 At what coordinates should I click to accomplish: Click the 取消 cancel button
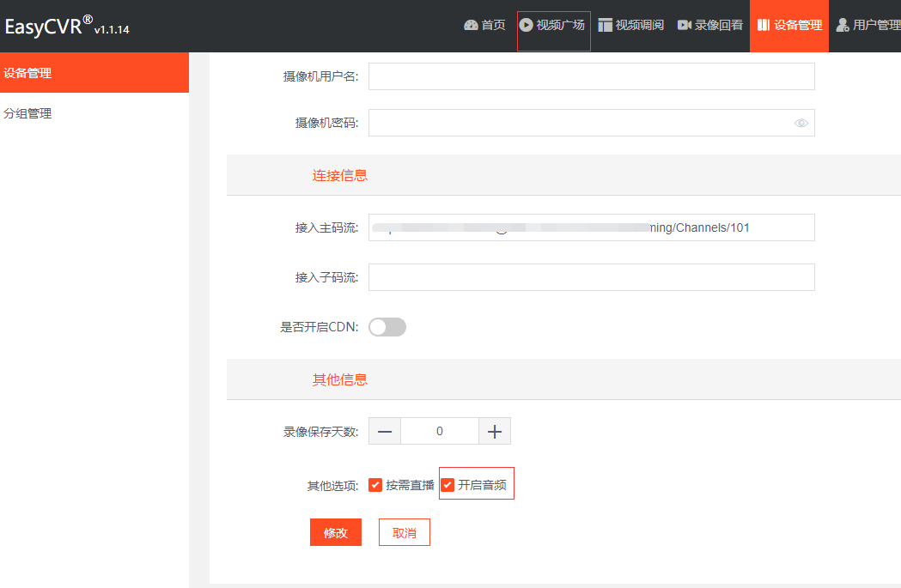pos(405,533)
